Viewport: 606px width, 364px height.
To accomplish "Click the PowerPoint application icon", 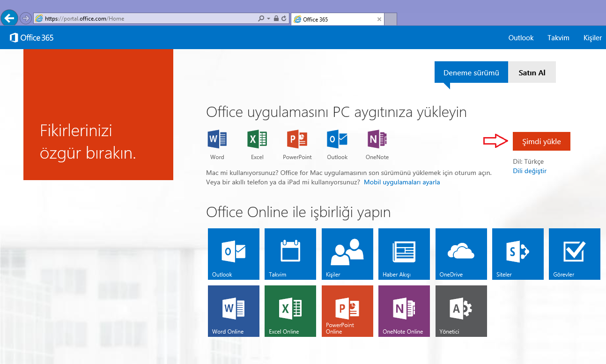I will (x=297, y=139).
